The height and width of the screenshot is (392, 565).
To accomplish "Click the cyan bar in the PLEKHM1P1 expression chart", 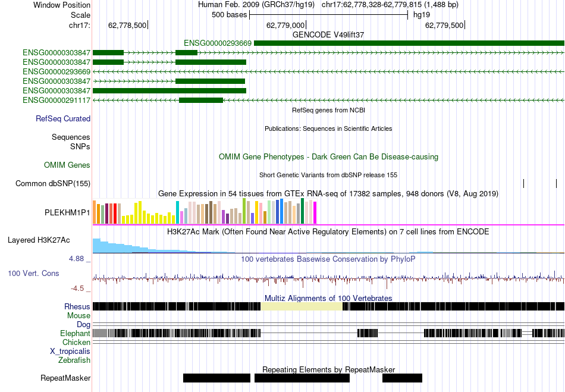I will [177, 212].
